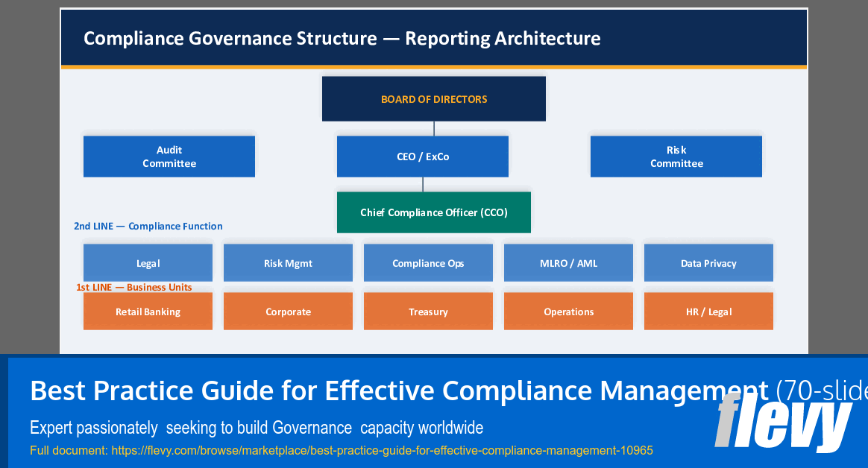Select the BOARD OF DIRECTORS box
Screen dimensions: 868x468
(x=433, y=98)
